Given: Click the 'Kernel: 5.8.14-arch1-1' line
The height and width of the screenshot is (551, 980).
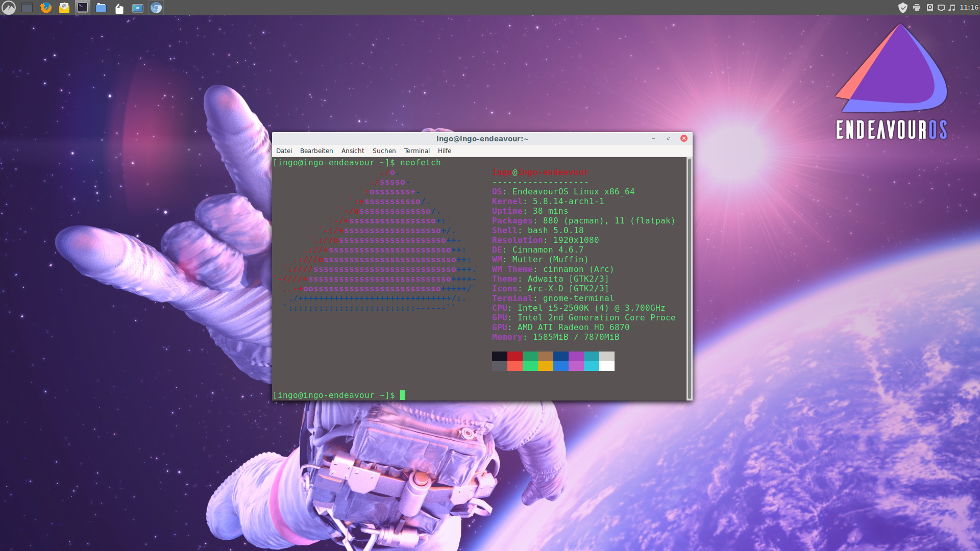Looking at the screenshot, I should click(548, 202).
